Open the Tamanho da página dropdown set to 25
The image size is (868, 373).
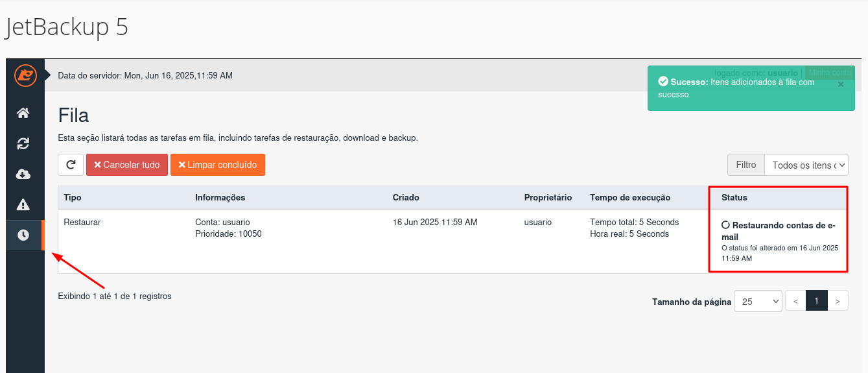click(758, 301)
